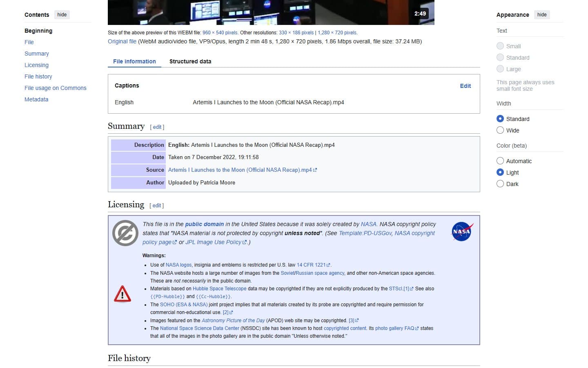Click the NASA logo in the licensing box
Image resolution: width=588 pixels, height=368 pixels.
[x=462, y=231]
